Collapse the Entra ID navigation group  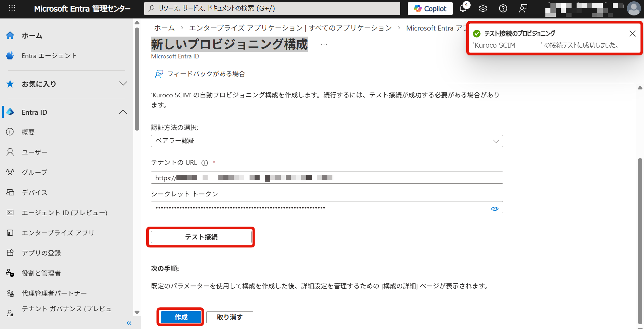[123, 112]
